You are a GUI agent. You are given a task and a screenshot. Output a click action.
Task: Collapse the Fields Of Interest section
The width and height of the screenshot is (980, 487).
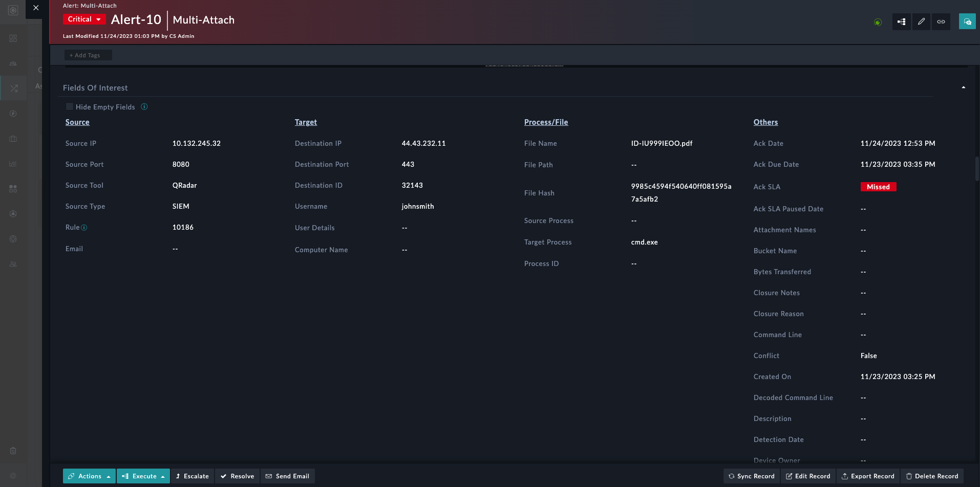(x=963, y=87)
